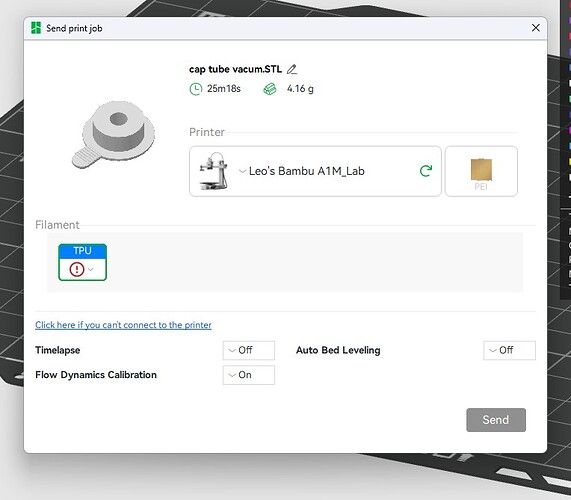This screenshot has width=571, height=500.
Task: Click the A1 mini printer image
Action: click(x=214, y=171)
